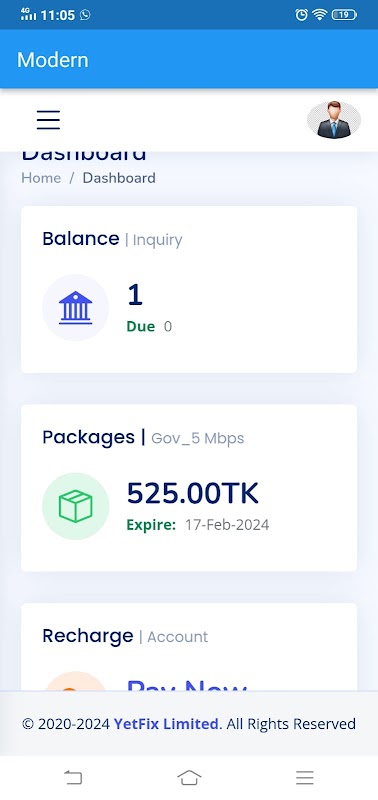Open the Balance Inquiry card
Viewport: 378px width, 800px height.
[x=189, y=289]
